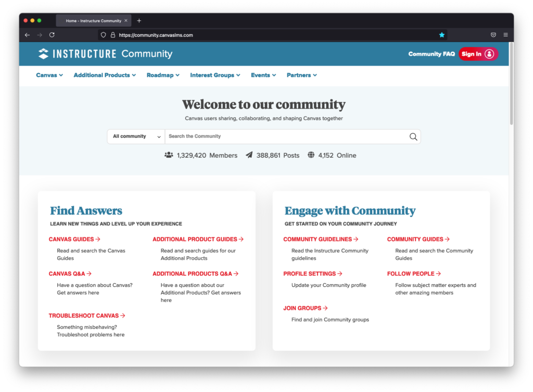
Task: Open the Firefox hamburger menu
Action: (x=505, y=35)
